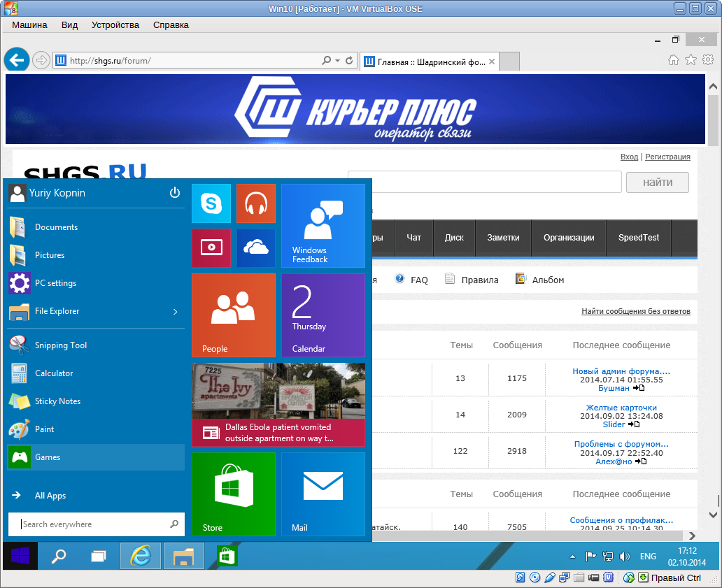Open the Машина menu
The height and width of the screenshot is (588, 722).
click(29, 25)
